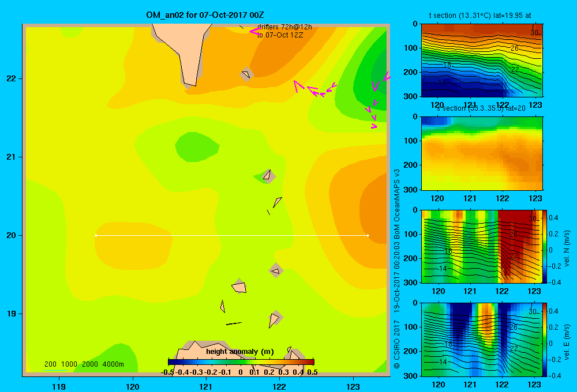The width and height of the screenshot is (577, 392).
Task: Select the east endpoint of the white transect line
Action: pyautogui.click(x=368, y=235)
